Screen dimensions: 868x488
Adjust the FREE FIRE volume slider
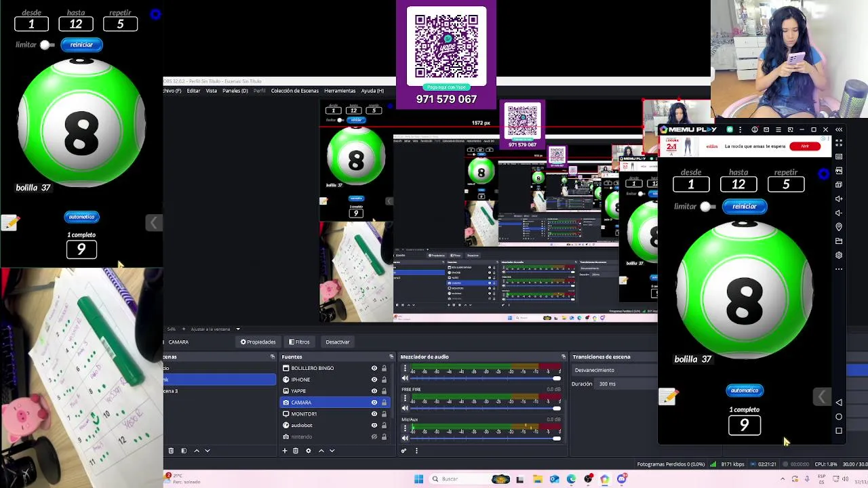click(486, 408)
